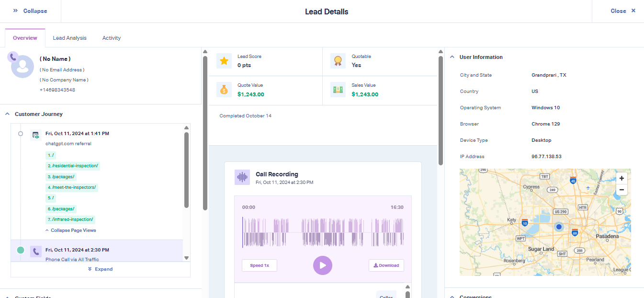644x298 pixels.
Task: Click the Quotable ribbon badge icon
Action: click(x=338, y=61)
